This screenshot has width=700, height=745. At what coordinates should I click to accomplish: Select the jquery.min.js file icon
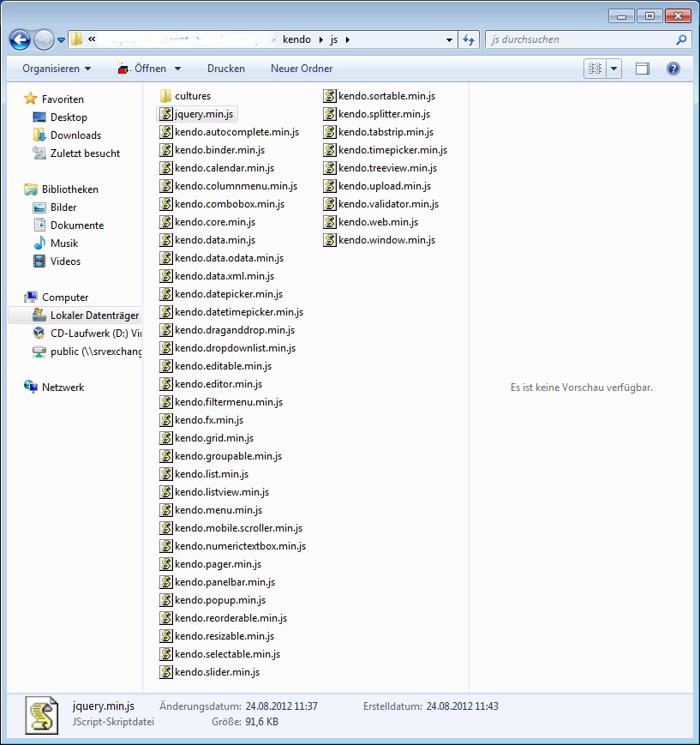coord(165,114)
